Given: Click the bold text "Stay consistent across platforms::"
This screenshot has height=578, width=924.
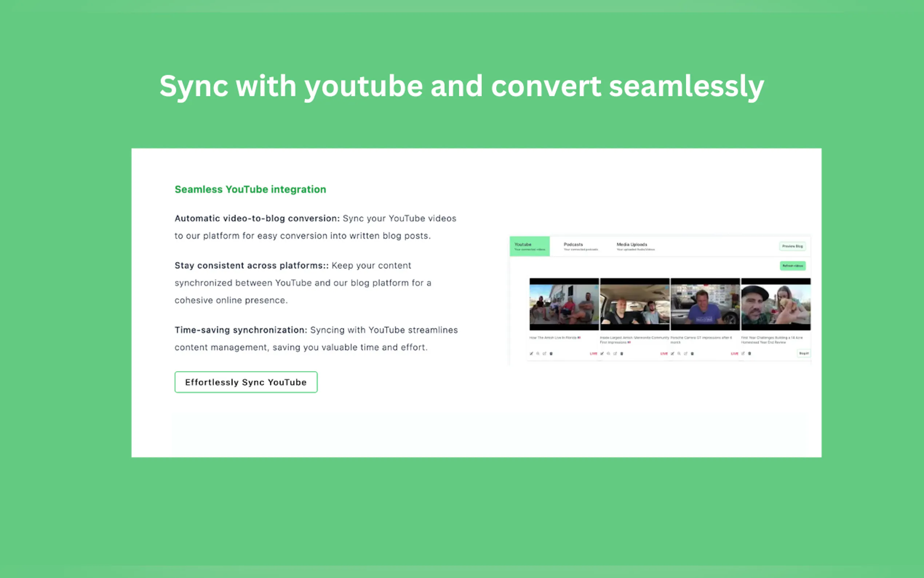Looking at the screenshot, I should pos(252,265).
